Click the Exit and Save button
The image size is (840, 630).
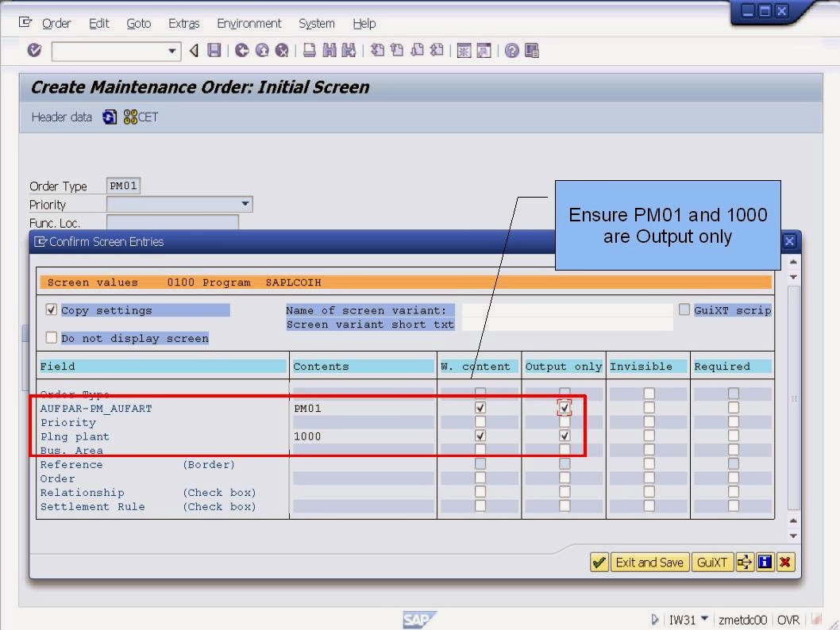[x=649, y=562]
